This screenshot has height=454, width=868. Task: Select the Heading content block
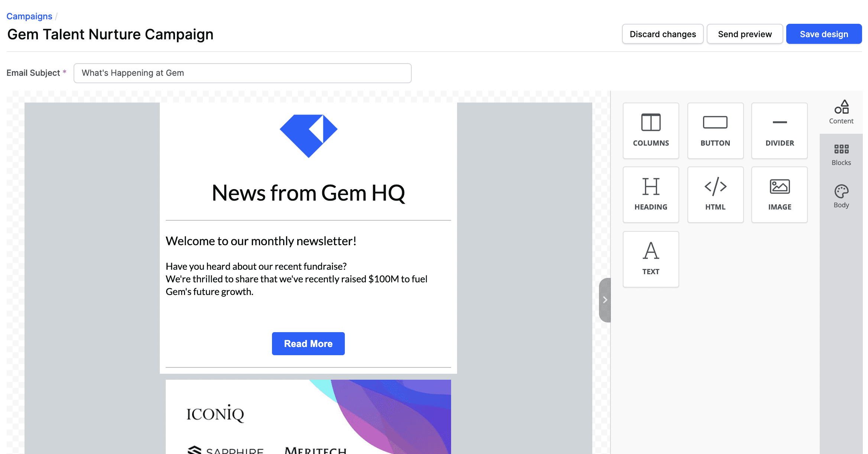(651, 195)
